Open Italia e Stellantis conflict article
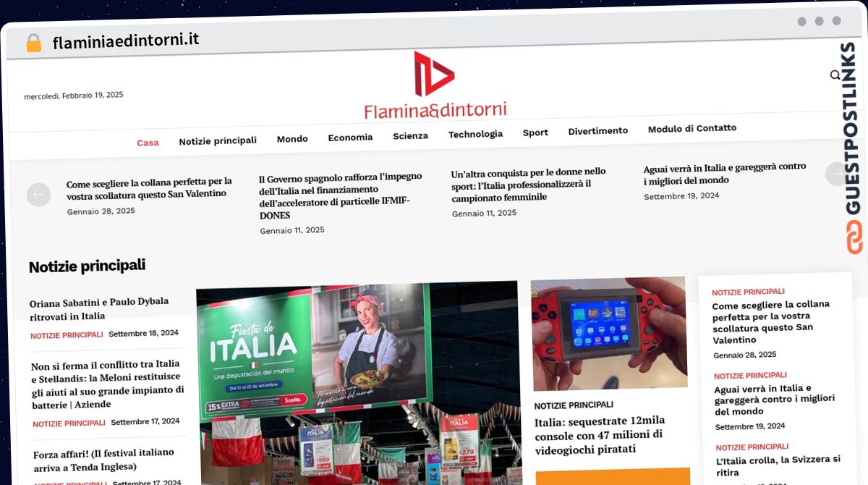 point(108,383)
